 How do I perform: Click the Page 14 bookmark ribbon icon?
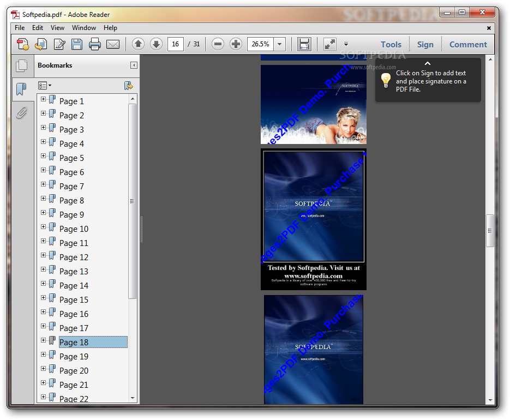(52, 284)
